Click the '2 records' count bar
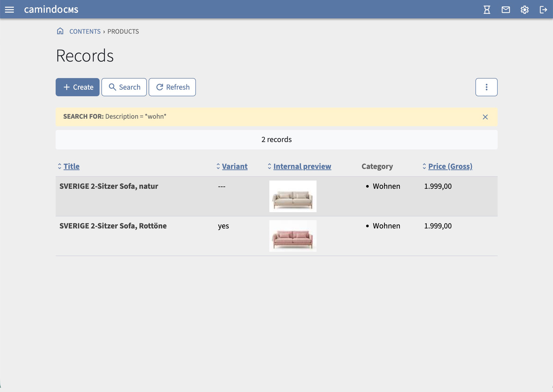This screenshot has width=553, height=392. tap(276, 140)
